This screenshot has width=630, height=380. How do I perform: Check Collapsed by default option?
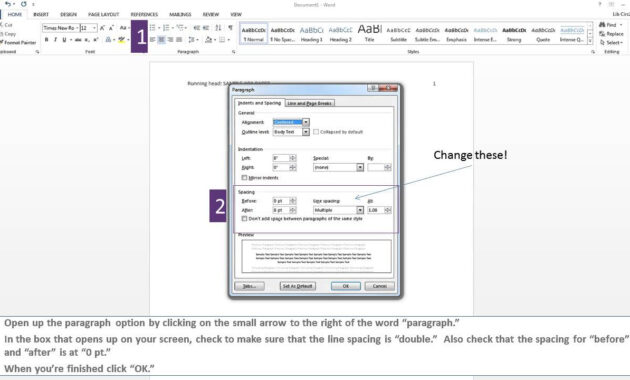coord(316,132)
